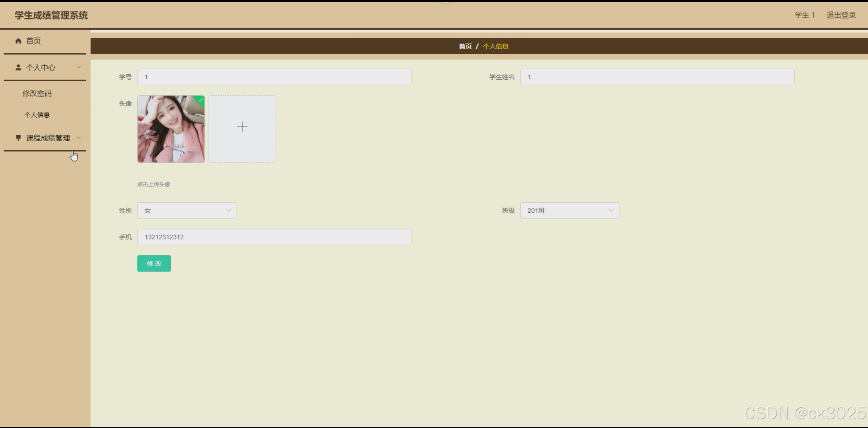868x428 pixels.
Task: Click the 学号 input field
Action: click(x=274, y=77)
